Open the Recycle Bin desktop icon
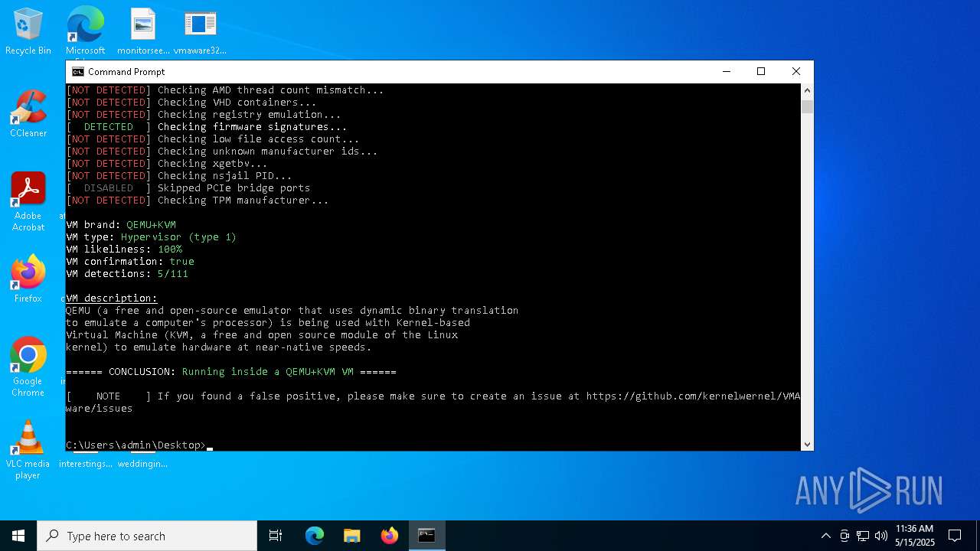The image size is (980, 551). point(28,32)
